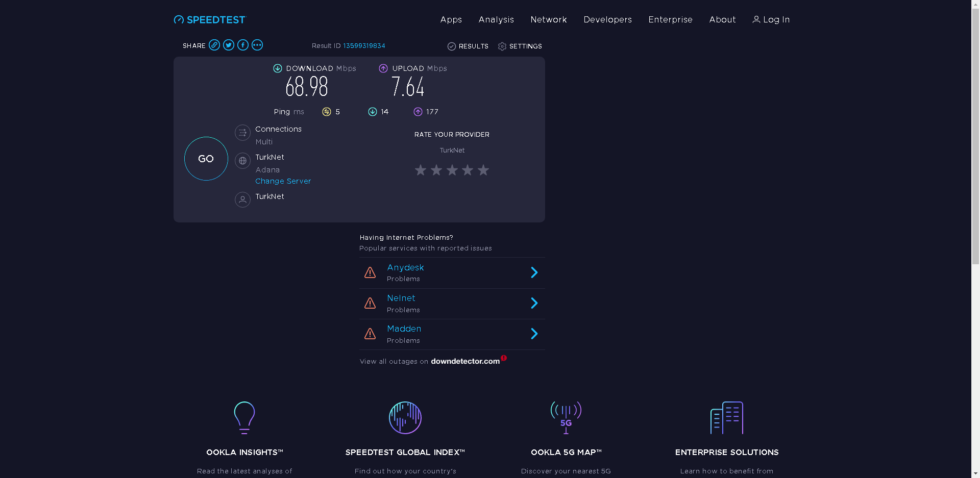Image resolution: width=980 pixels, height=478 pixels.
Task: Click the RATE YOUR PROVIDER label
Action: tap(452, 135)
